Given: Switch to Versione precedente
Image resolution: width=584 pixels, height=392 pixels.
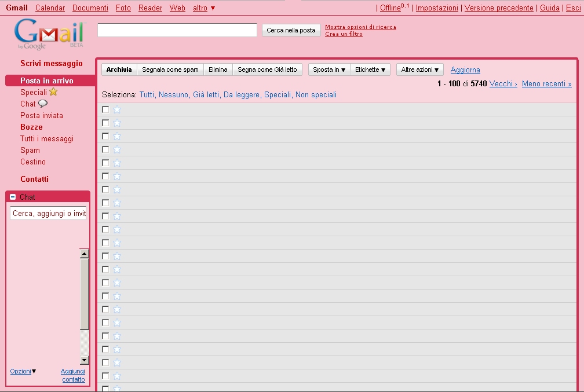Looking at the screenshot, I should 499,8.
